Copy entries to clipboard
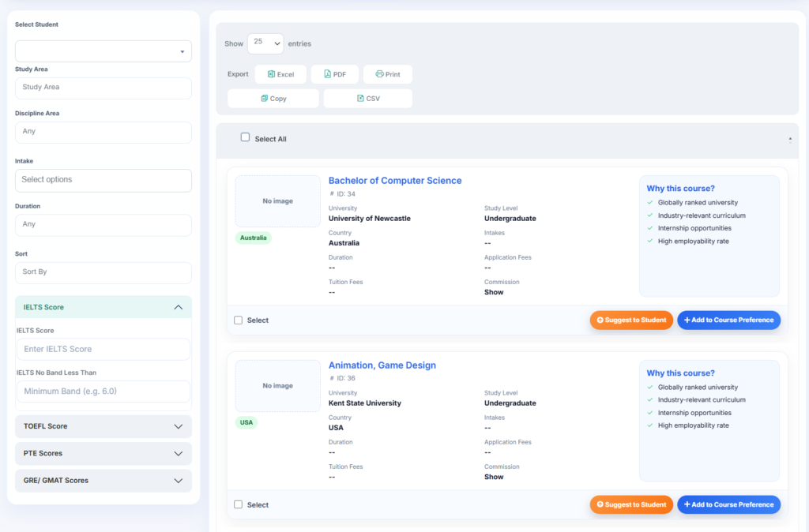The image size is (809, 532). 273,99
